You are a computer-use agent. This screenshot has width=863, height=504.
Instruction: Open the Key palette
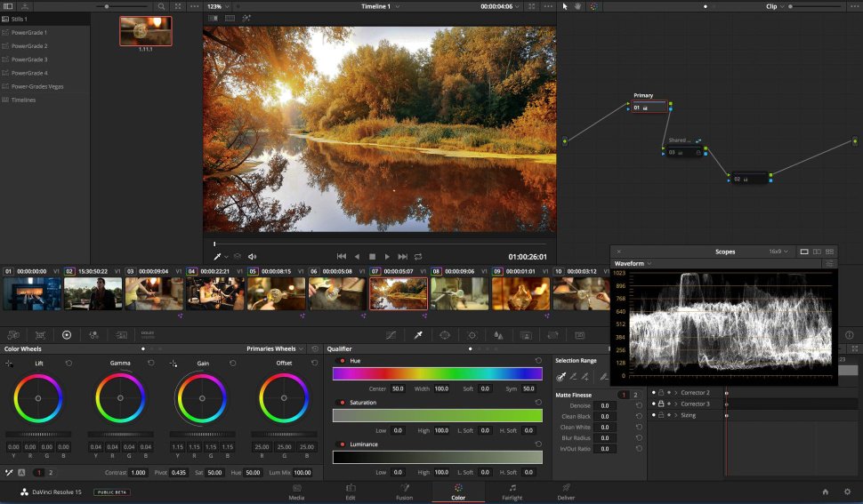point(526,335)
